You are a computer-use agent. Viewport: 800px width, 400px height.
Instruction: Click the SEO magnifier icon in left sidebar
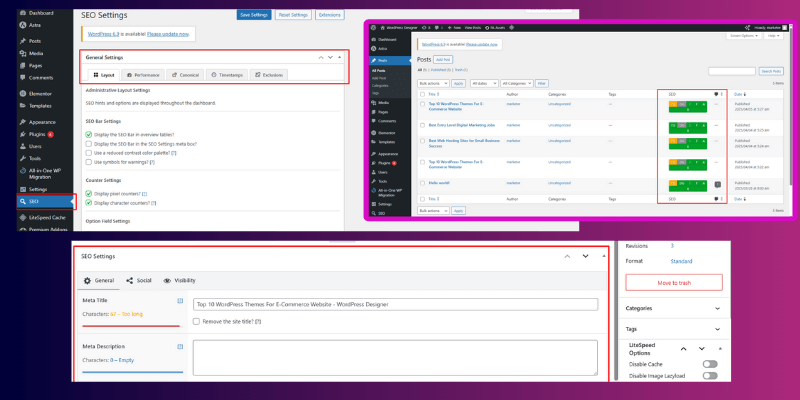click(22, 201)
